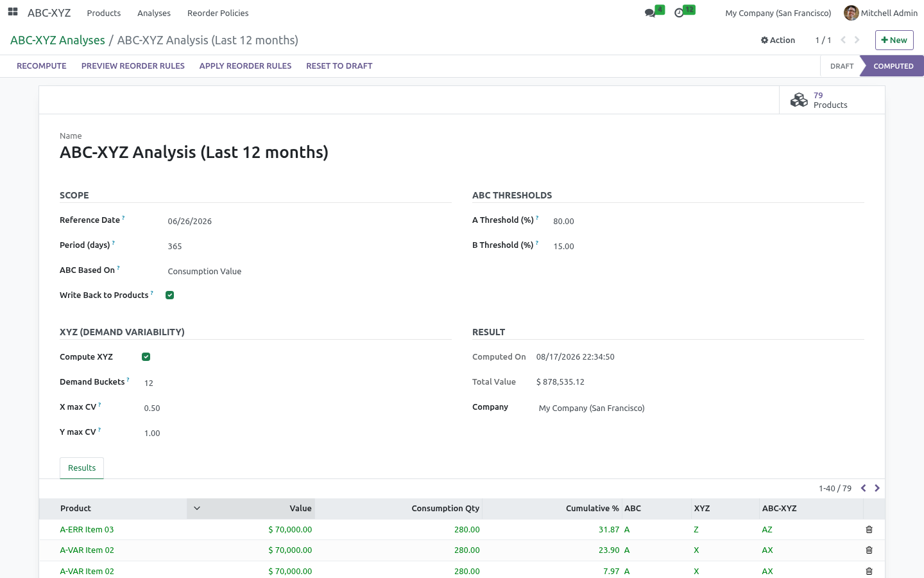The height and width of the screenshot is (578, 924).
Task: Show previous page of Results list
Action: click(864, 489)
